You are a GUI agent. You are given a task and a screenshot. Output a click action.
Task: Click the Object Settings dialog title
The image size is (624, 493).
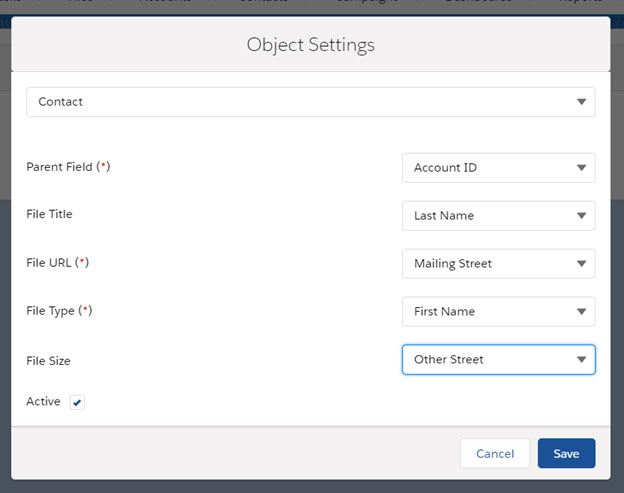click(x=310, y=45)
